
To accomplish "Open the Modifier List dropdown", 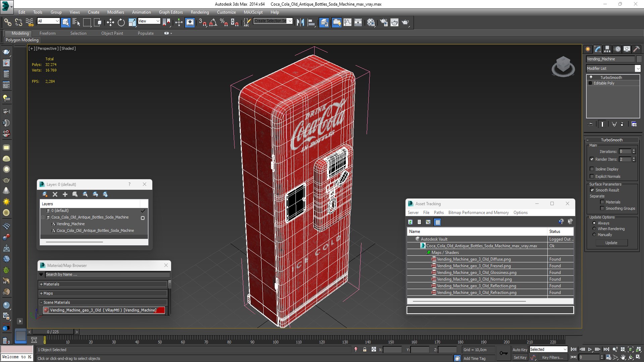I will coord(613,68).
